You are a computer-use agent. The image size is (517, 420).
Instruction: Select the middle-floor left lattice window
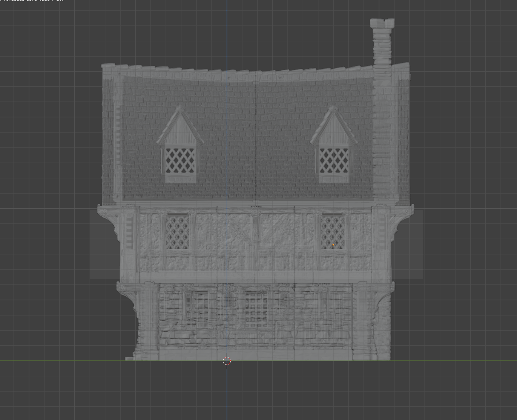(x=178, y=232)
